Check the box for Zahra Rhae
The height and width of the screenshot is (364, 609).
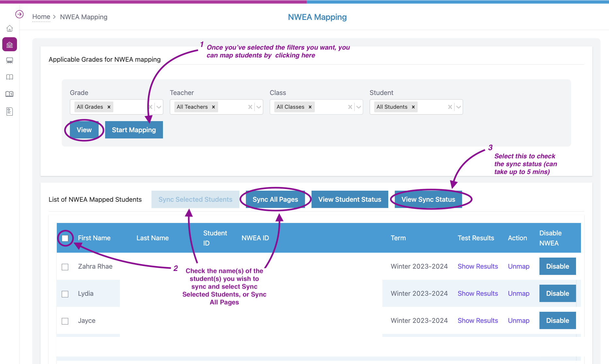[65, 267]
